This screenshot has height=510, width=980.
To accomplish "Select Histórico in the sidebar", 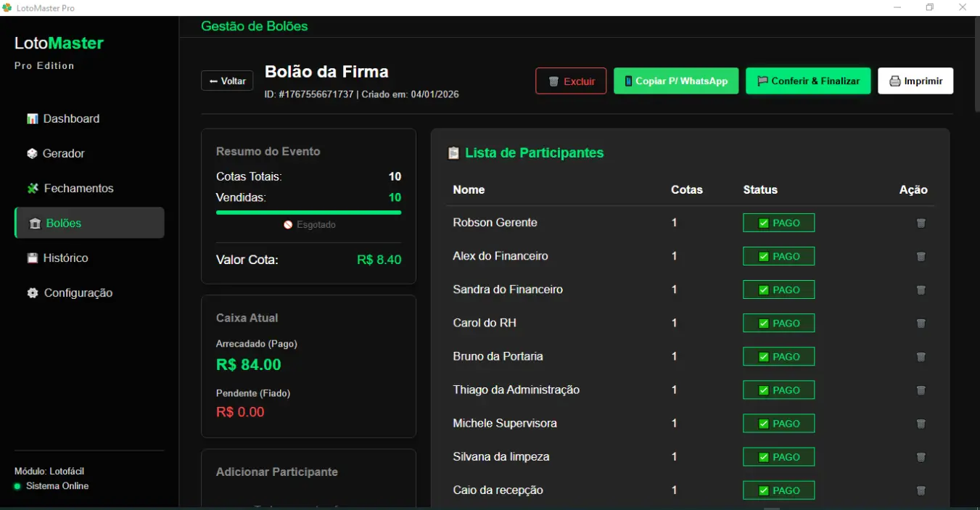I will [65, 258].
